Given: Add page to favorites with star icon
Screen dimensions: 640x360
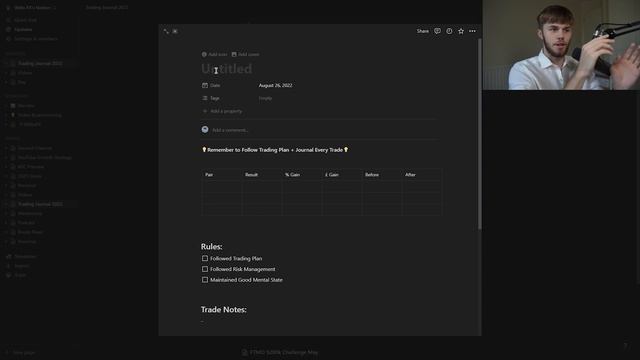Looking at the screenshot, I should click(x=461, y=31).
